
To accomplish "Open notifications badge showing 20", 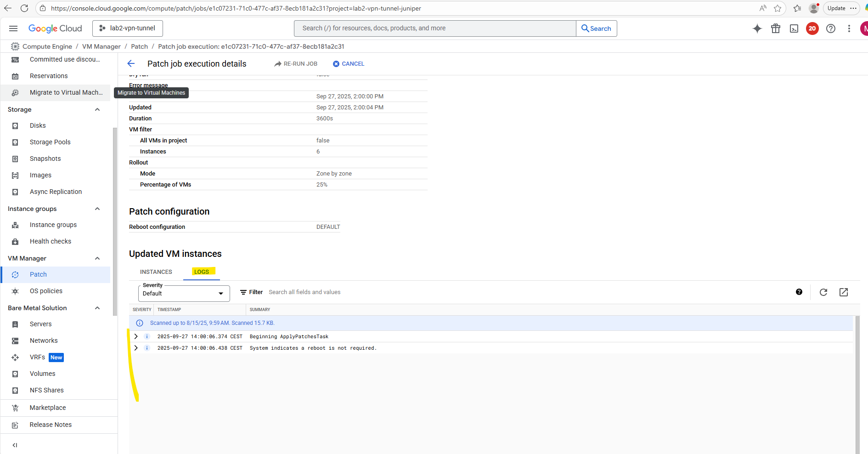I will [x=812, y=28].
